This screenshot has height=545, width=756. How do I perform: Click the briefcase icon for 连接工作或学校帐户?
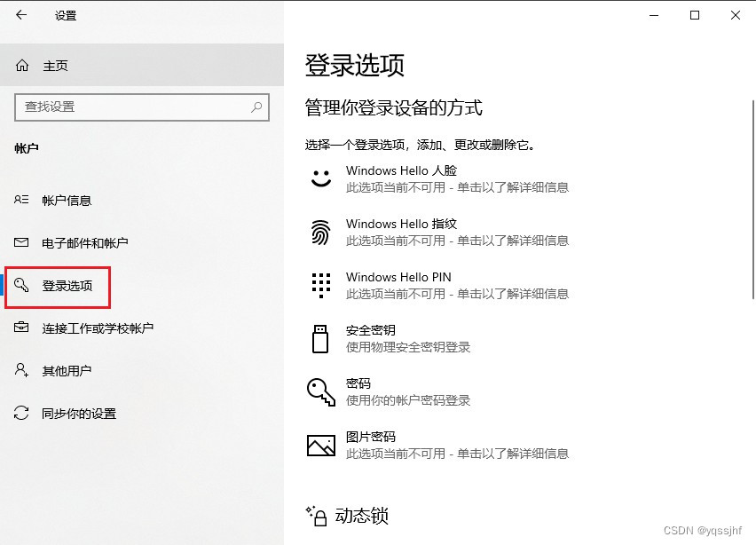pos(21,328)
